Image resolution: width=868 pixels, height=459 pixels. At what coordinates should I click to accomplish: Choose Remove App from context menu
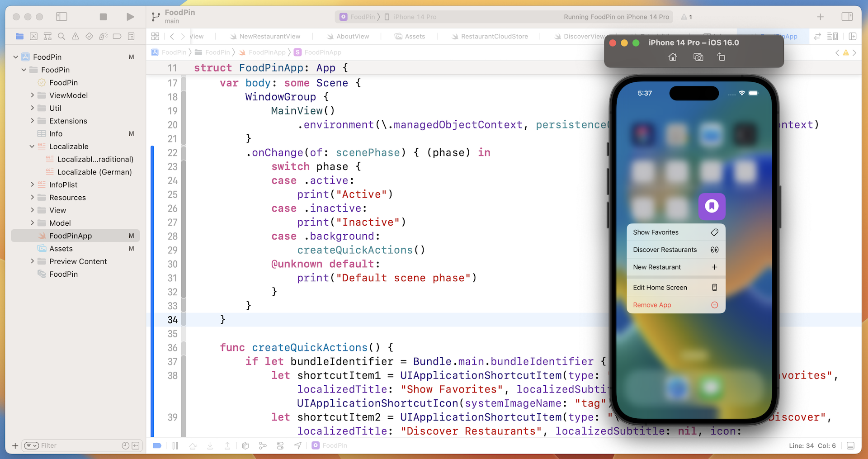point(675,305)
